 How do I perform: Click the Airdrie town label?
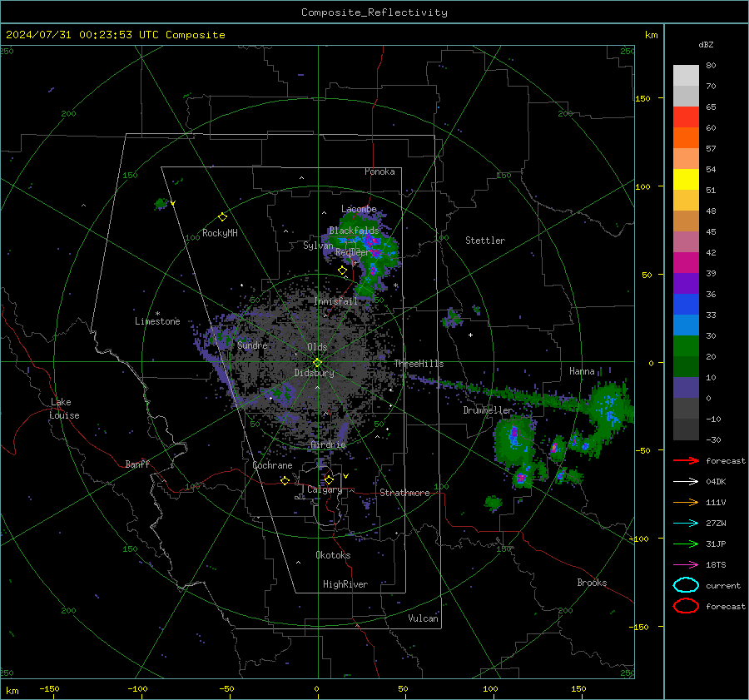tap(328, 444)
